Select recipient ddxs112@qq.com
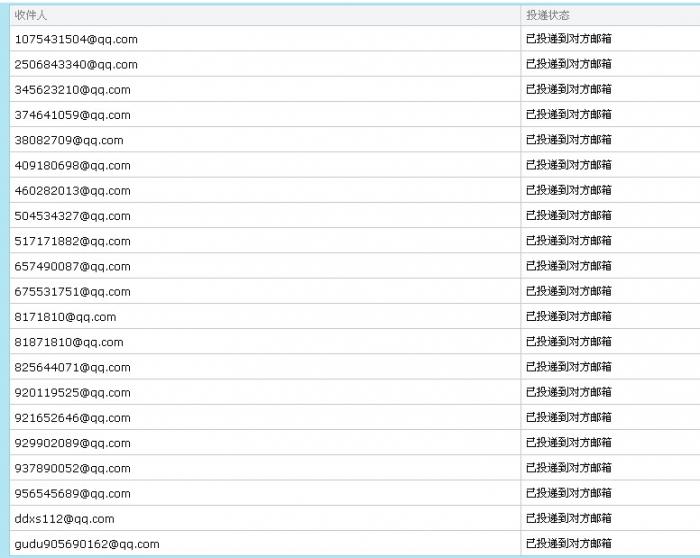 coord(64,519)
